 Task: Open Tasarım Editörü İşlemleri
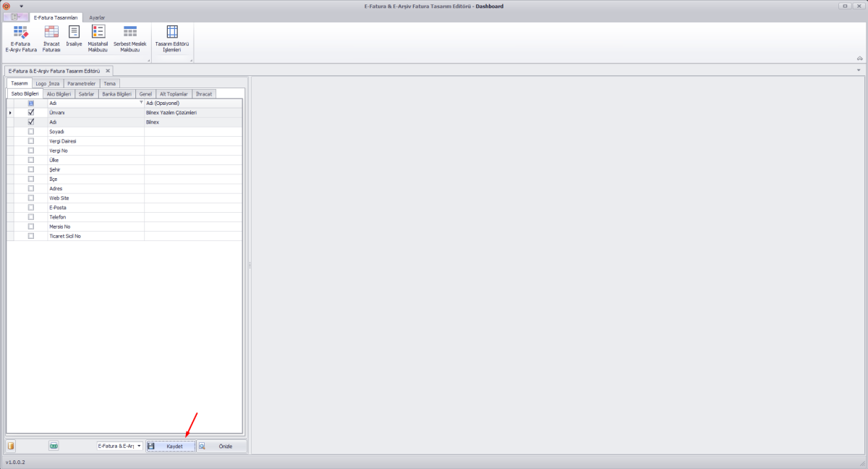(172, 38)
